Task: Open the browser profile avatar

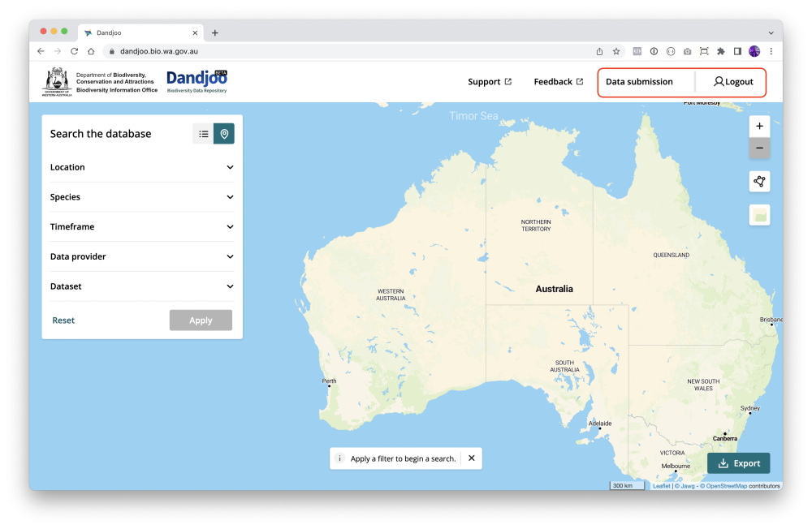Action: [x=754, y=51]
